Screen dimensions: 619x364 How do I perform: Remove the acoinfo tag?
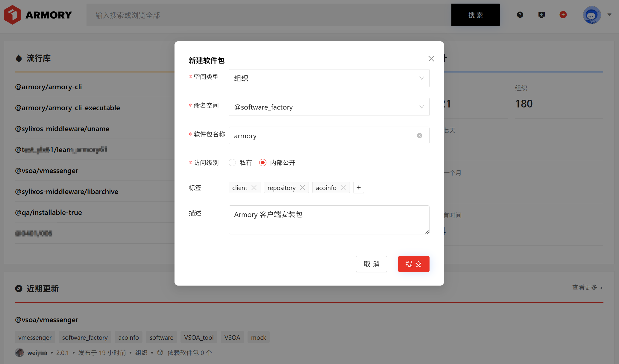343,187
